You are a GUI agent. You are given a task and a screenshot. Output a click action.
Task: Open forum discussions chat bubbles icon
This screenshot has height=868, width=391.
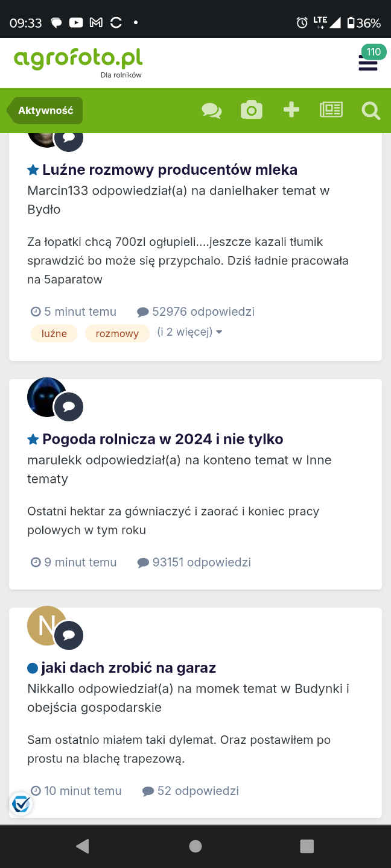211,110
